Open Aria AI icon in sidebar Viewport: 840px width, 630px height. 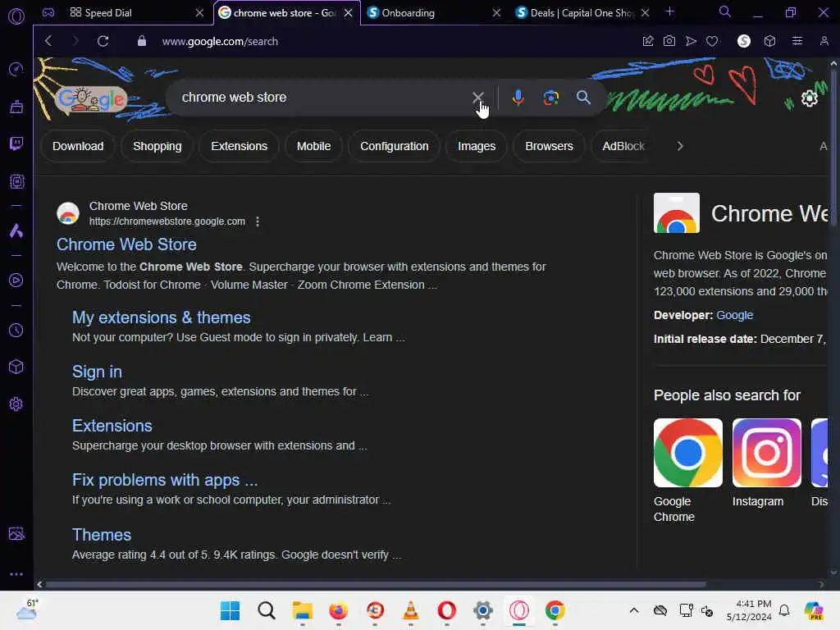[x=16, y=231]
